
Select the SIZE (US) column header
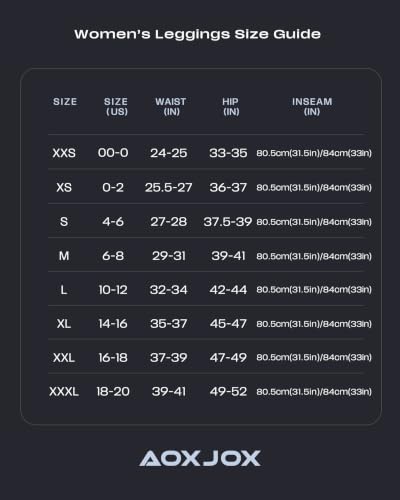click(116, 106)
